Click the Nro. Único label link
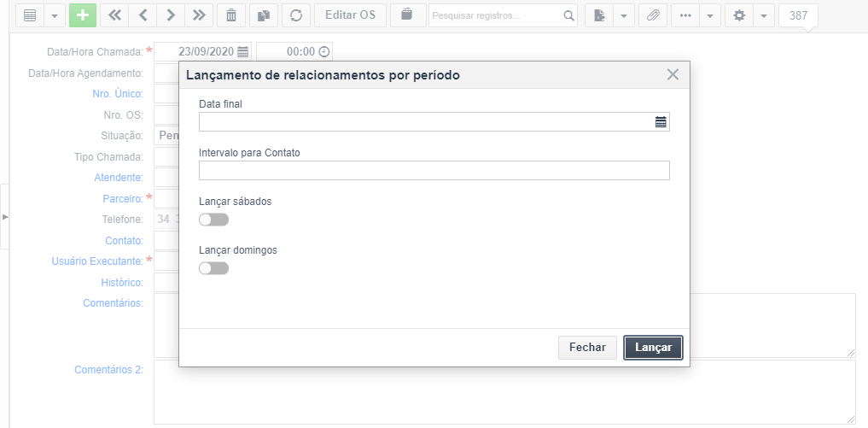Viewport: 868px width, 428px height. pyautogui.click(x=118, y=94)
